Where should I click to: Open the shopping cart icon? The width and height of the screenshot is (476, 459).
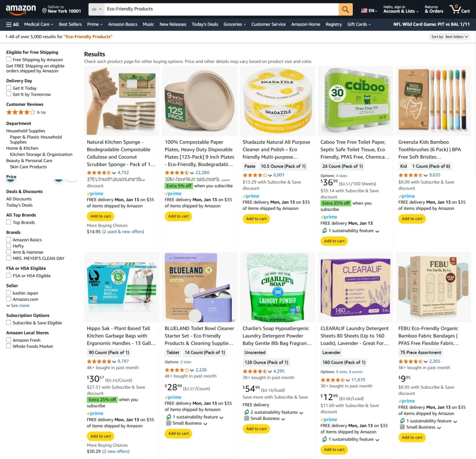click(456, 9)
